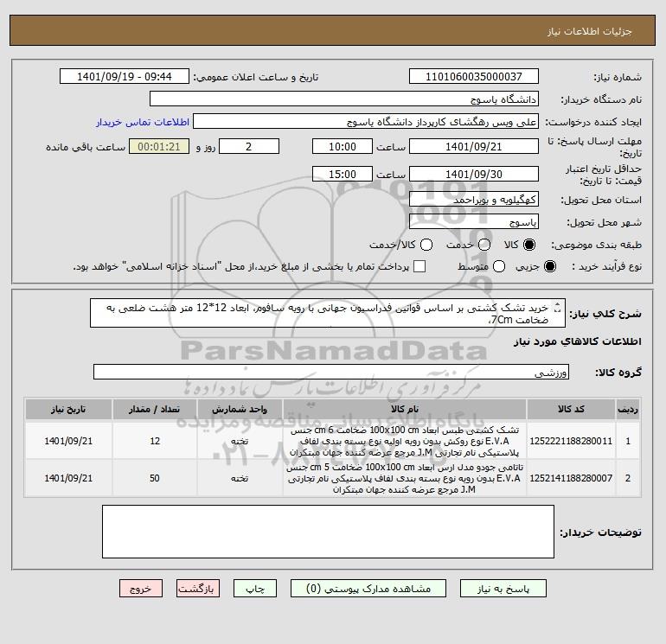Viewport: 666px width, 644px height.
Task: Click the چاپ print button
Action: pos(255,589)
